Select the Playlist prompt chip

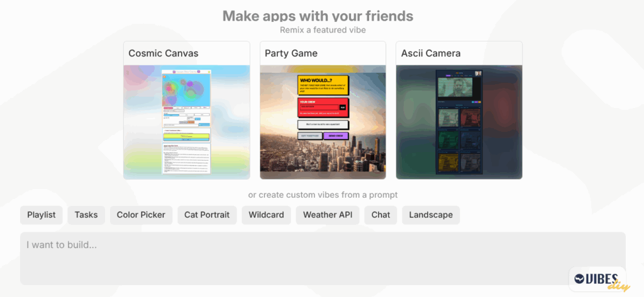tap(42, 215)
